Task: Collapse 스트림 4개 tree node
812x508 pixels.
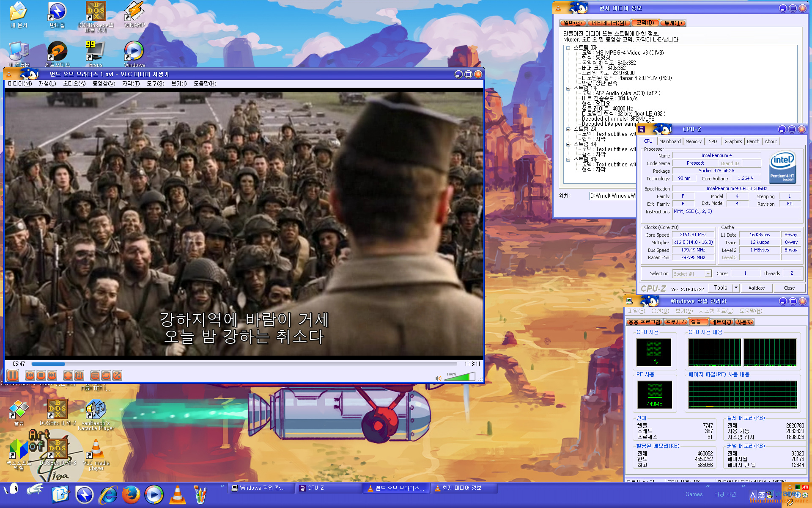Action: coord(568,160)
